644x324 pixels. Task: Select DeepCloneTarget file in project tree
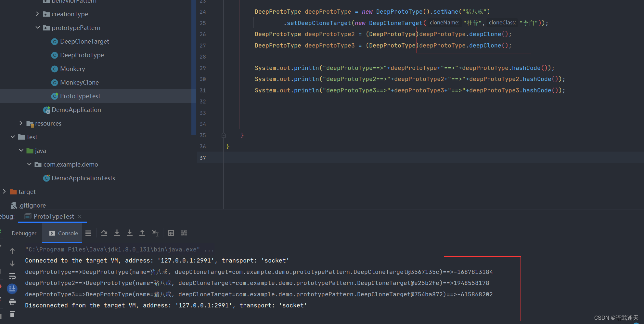pos(84,42)
